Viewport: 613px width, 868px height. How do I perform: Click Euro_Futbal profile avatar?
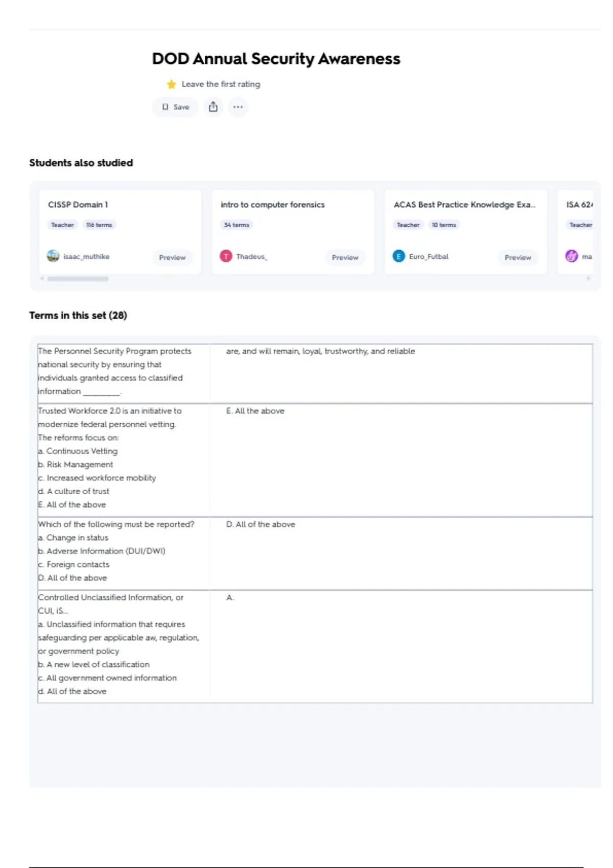(398, 256)
